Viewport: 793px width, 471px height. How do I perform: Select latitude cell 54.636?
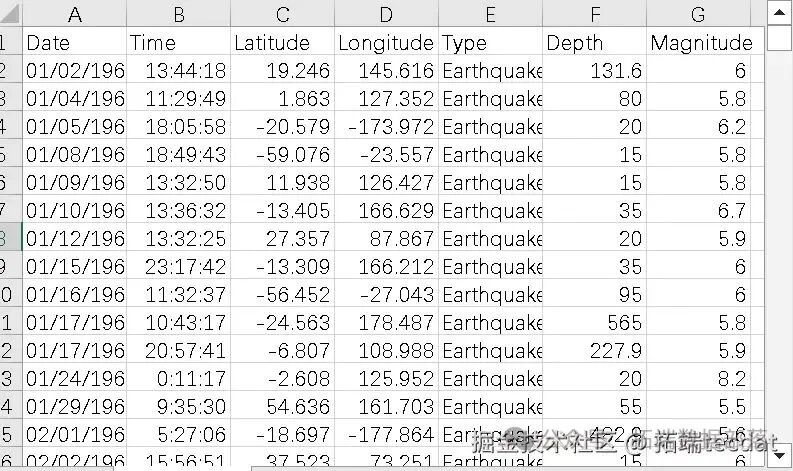pos(282,406)
